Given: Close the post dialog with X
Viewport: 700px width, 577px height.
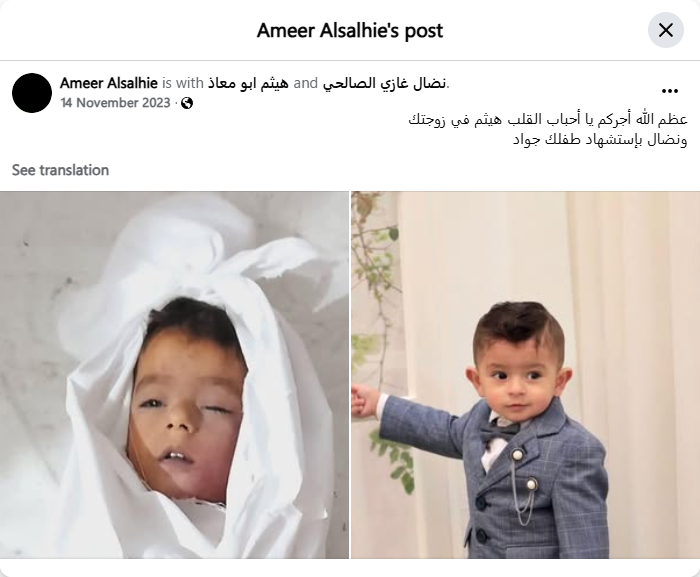Looking at the screenshot, I should [x=666, y=30].
